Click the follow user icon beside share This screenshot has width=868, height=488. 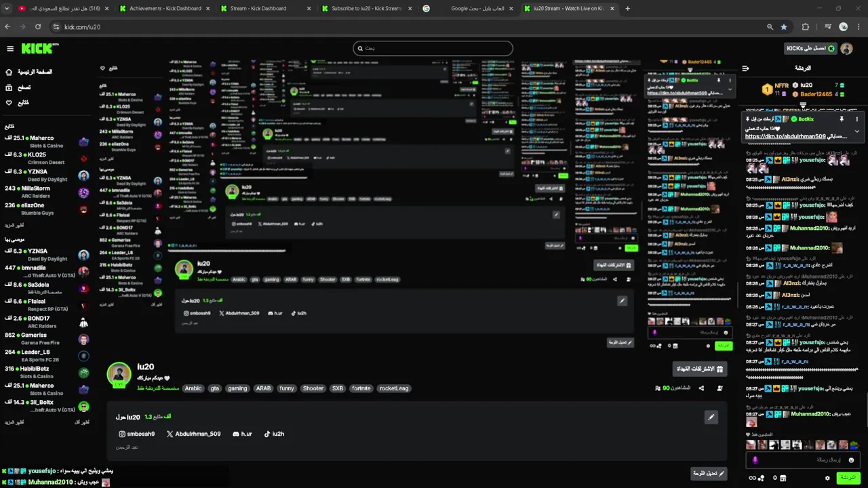(719, 388)
